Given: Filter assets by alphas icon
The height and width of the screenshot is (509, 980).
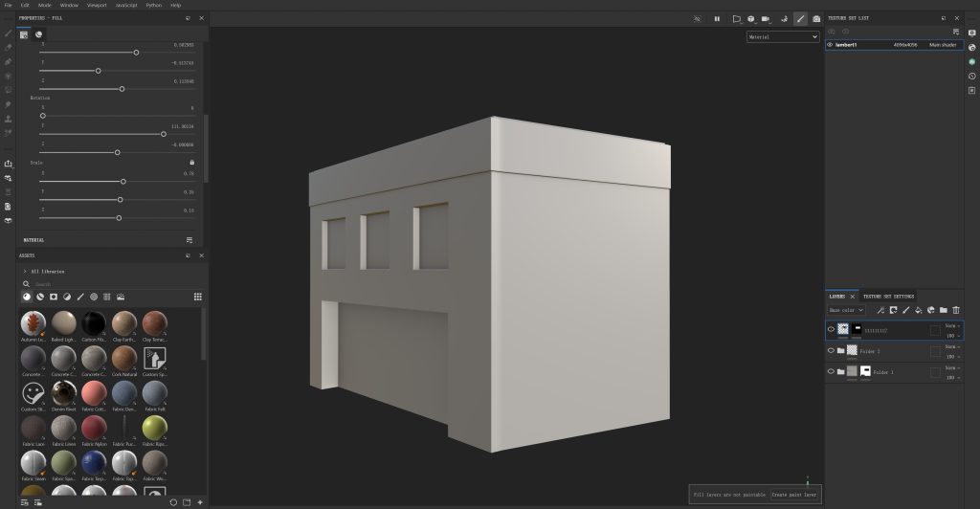Looking at the screenshot, I should (x=94, y=297).
